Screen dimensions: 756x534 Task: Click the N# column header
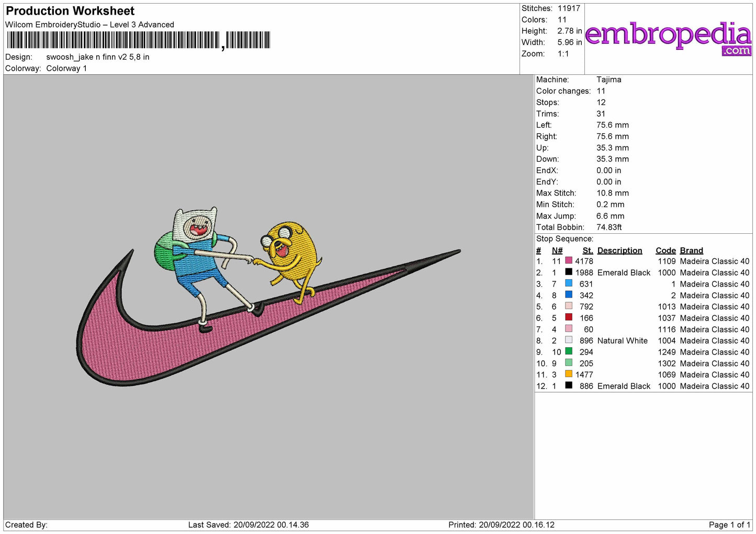point(557,251)
